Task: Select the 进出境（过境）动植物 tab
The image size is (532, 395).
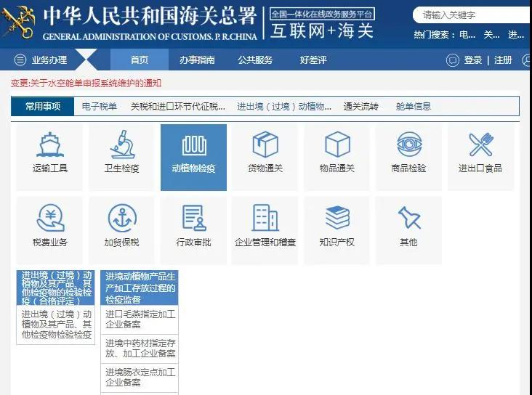Action: coord(284,107)
